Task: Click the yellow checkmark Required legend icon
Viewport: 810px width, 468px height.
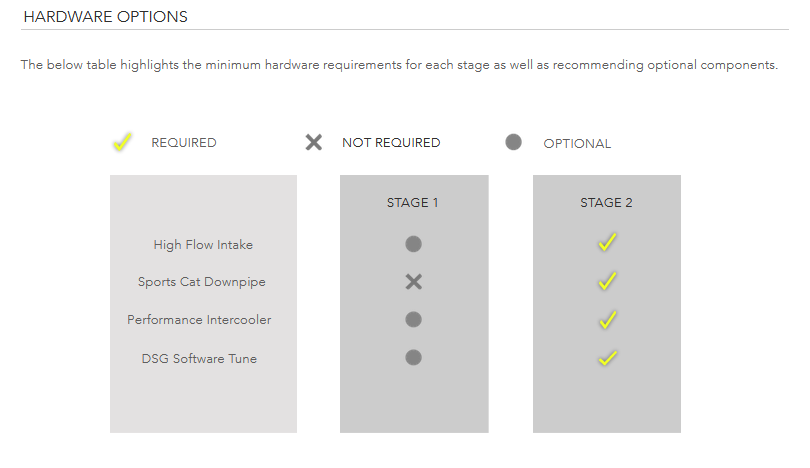Action: tap(122, 142)
